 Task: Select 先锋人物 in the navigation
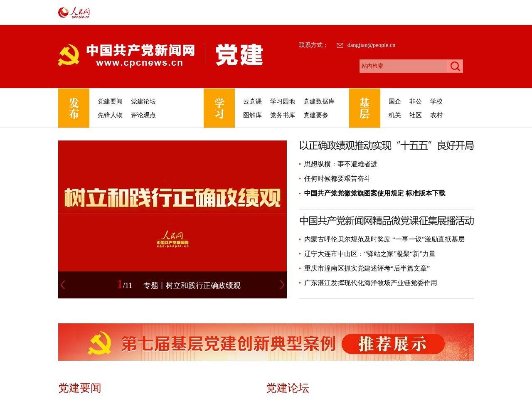tap(110, 116)
